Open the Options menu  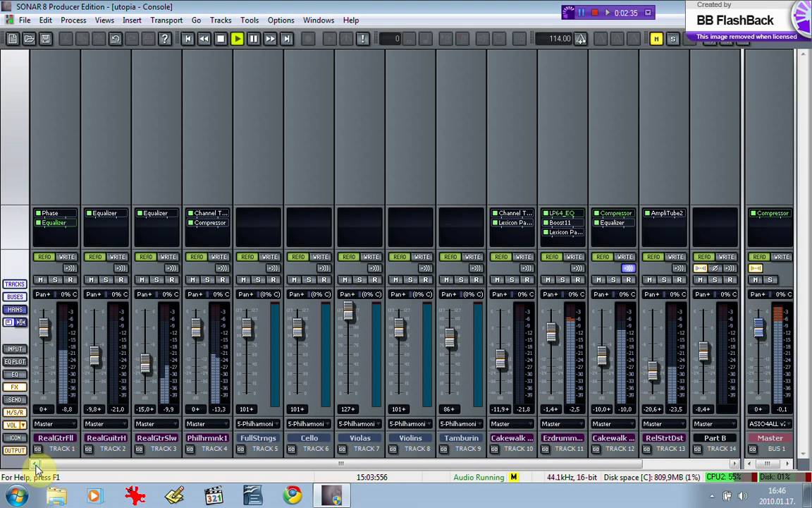[281, 20]
